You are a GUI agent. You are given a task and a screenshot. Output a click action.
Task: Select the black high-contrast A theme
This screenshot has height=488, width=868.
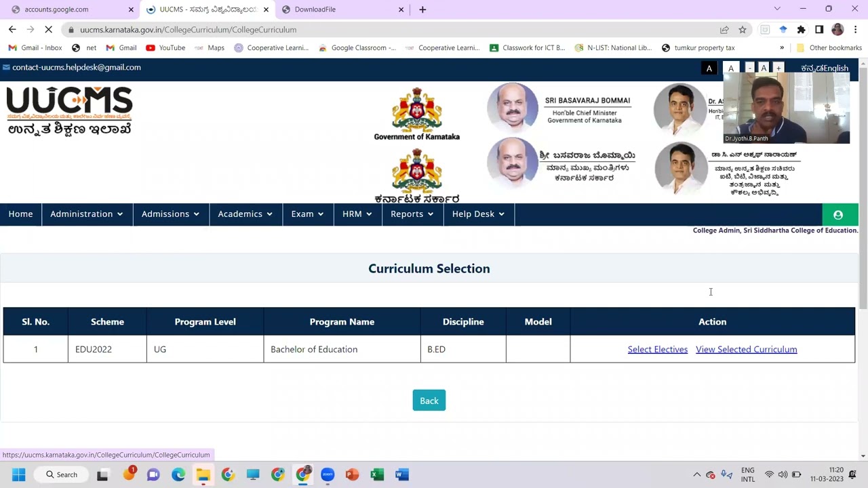(x=709, y=68)
